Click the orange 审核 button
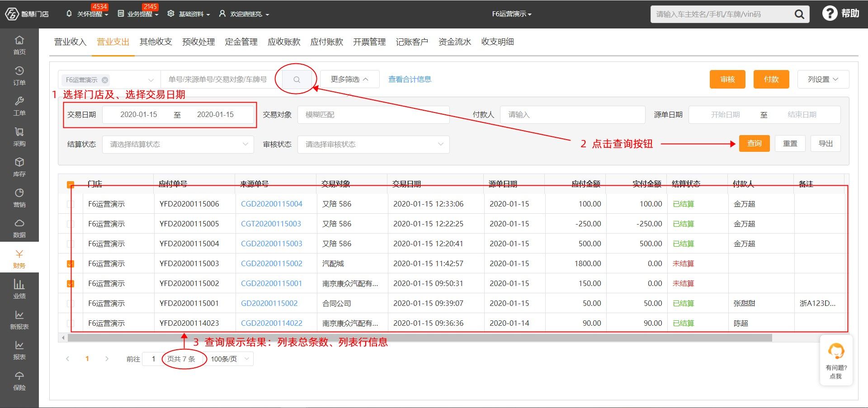The width and height of the screenshot is (868, 408). (x=727, y=80)
